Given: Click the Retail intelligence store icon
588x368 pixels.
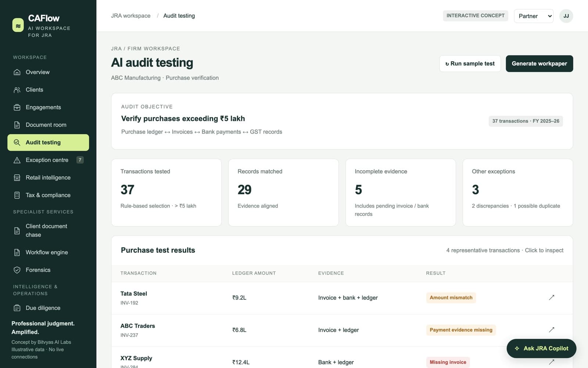Looking at the screenshot, I should click(x=17, y=178).
